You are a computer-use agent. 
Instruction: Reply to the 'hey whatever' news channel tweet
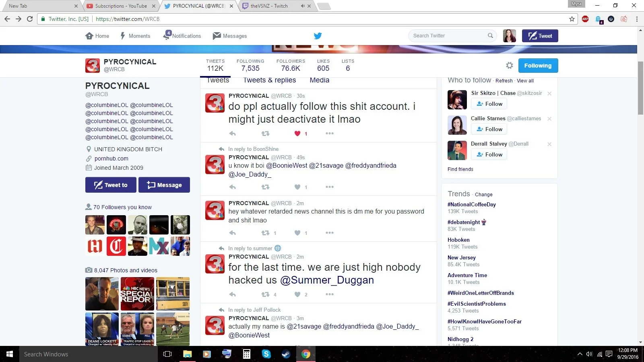tap(233, 233)
